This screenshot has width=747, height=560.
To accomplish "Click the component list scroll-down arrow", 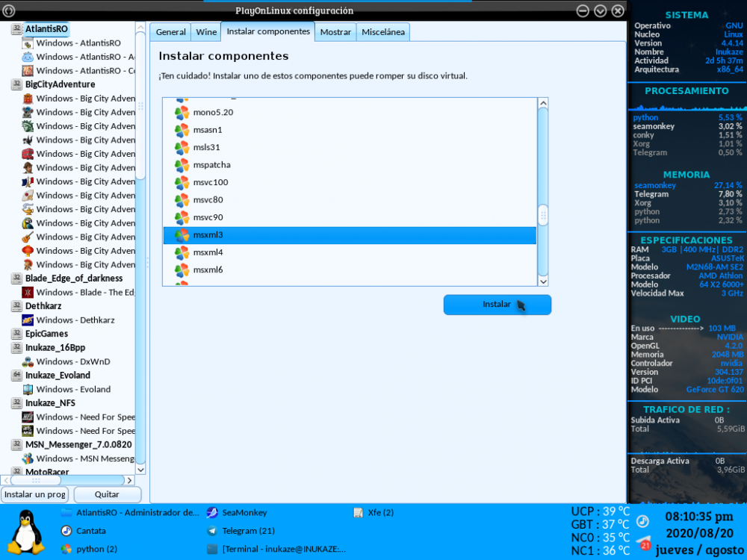I will pyautogui.click(x=543, y=281).
